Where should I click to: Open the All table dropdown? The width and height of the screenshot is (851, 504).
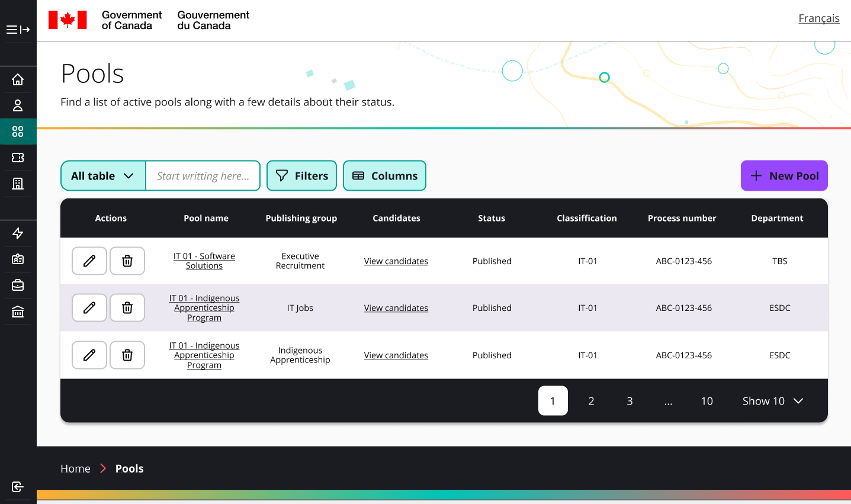coord(103,175)
